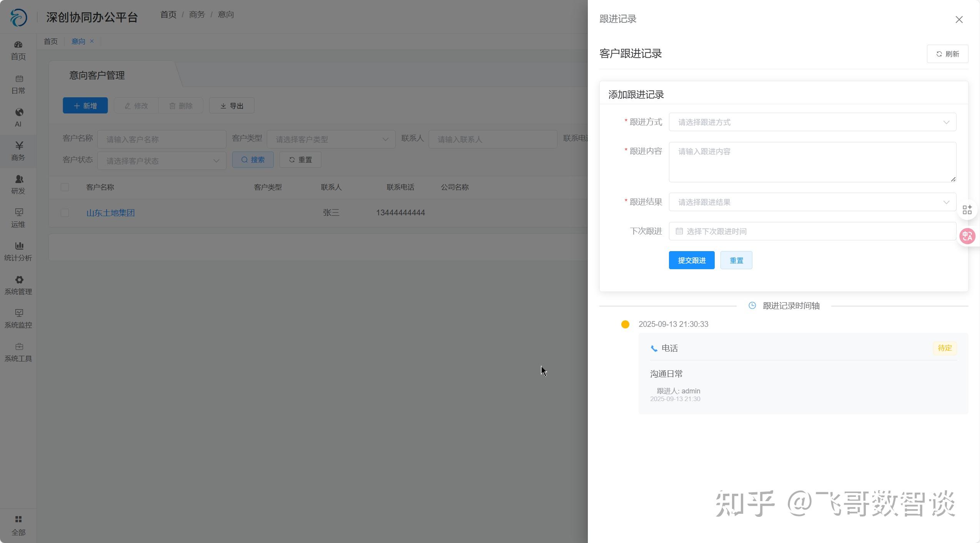Toggle the select-all checkbox in the table header
The width and height of the screenshot is (980, 543).
[x=65, y=187]
